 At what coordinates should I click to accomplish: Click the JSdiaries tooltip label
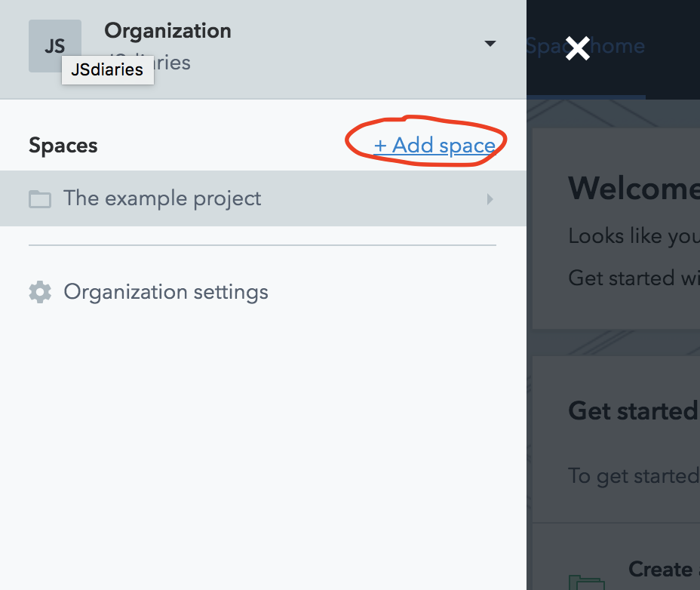click(x=107, y=70)
